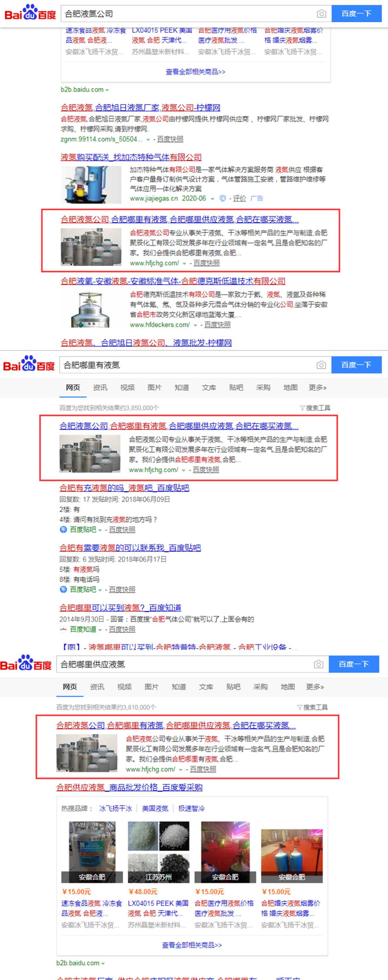Select 文库 tab in 合肥哪里供应液氮 search

point(206,687)
